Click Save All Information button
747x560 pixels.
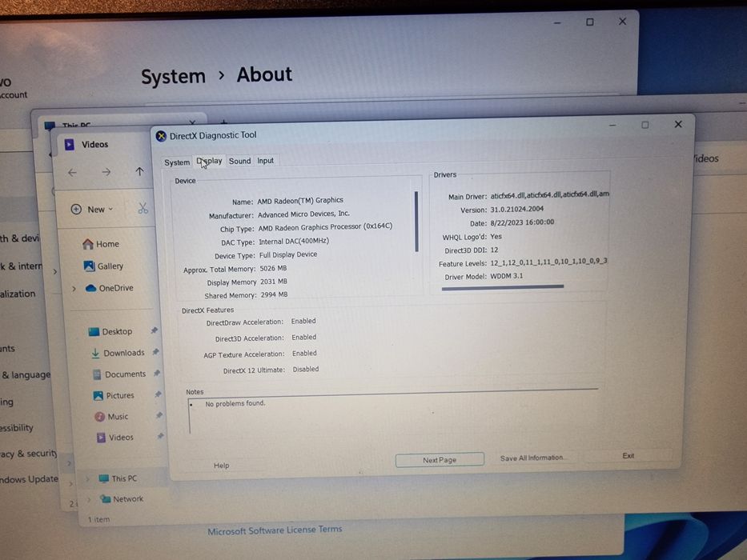coord(532,458)
